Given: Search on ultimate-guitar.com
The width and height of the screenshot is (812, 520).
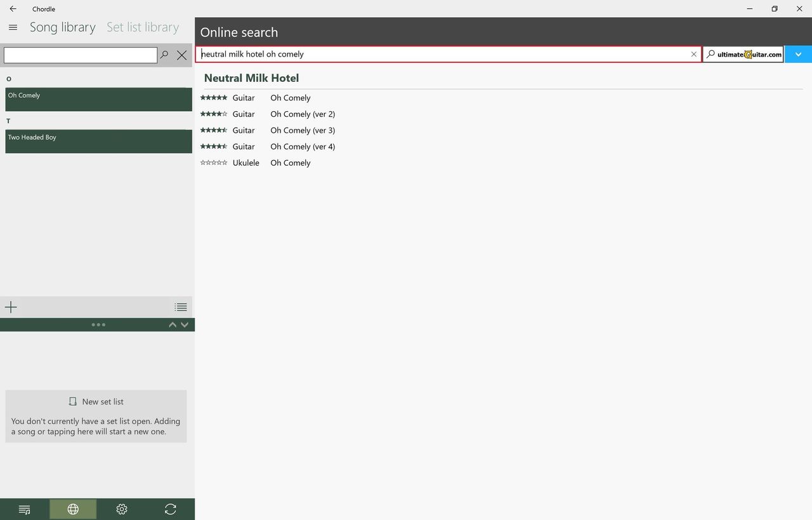Looking at the screenshot, I should click(743, 55).
